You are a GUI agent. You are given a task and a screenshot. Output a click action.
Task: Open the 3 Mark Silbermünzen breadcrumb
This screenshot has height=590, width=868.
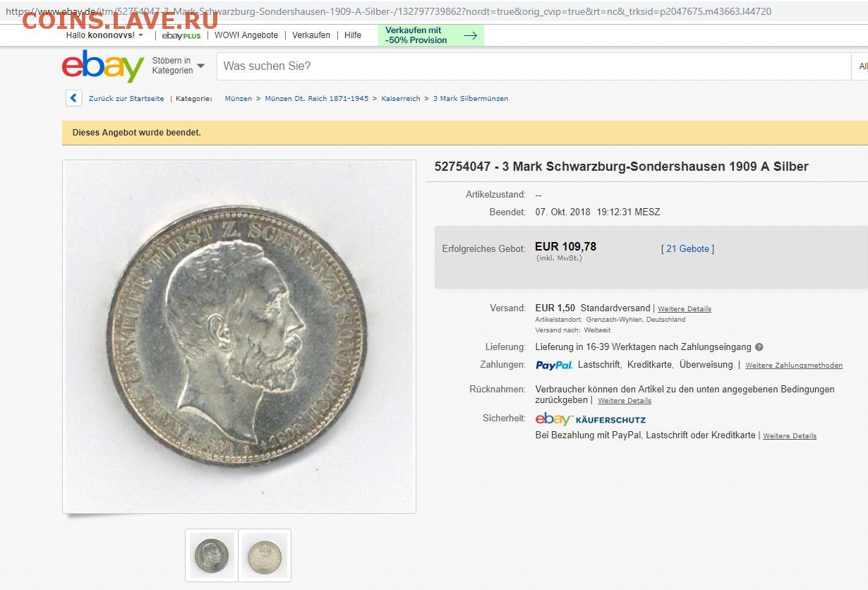[x=471, y=98]
